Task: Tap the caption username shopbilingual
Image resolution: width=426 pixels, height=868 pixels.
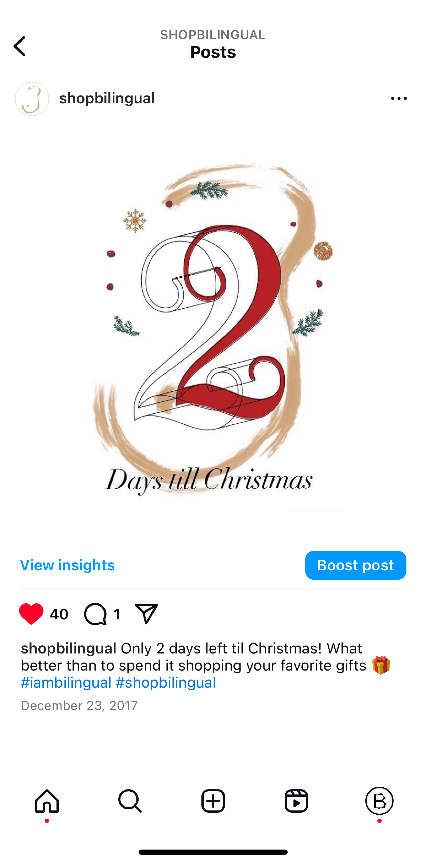Action: pyautogui.click(x=69, y=648)
